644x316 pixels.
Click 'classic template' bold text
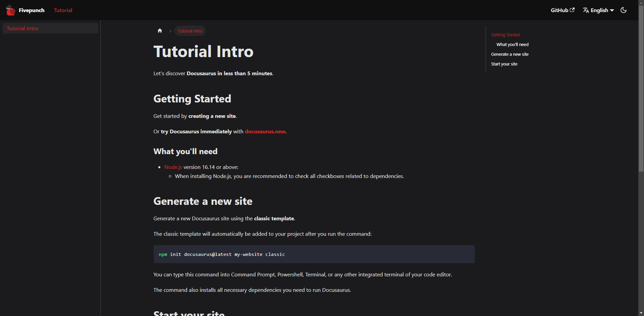tap(274, 218)
